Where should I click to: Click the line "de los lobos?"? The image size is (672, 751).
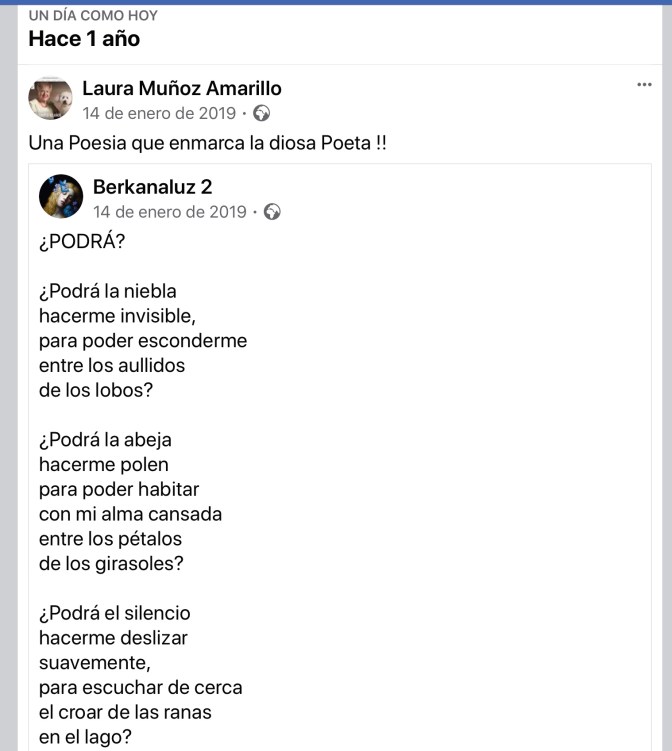click(x=96, y=390)
